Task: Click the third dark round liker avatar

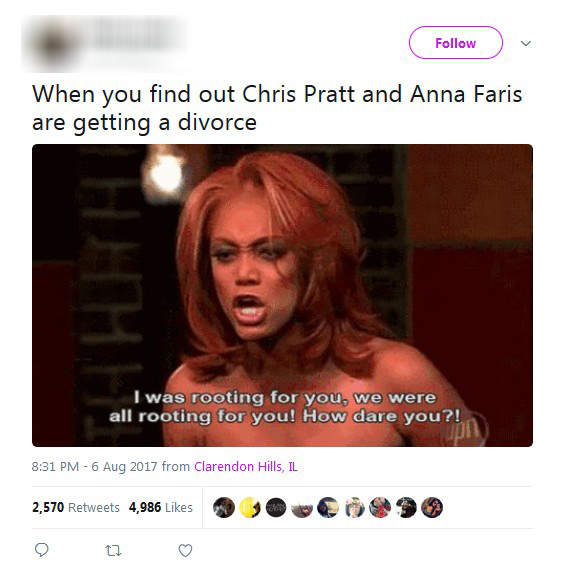Action: pyautogui.click(x=276, y=508)
